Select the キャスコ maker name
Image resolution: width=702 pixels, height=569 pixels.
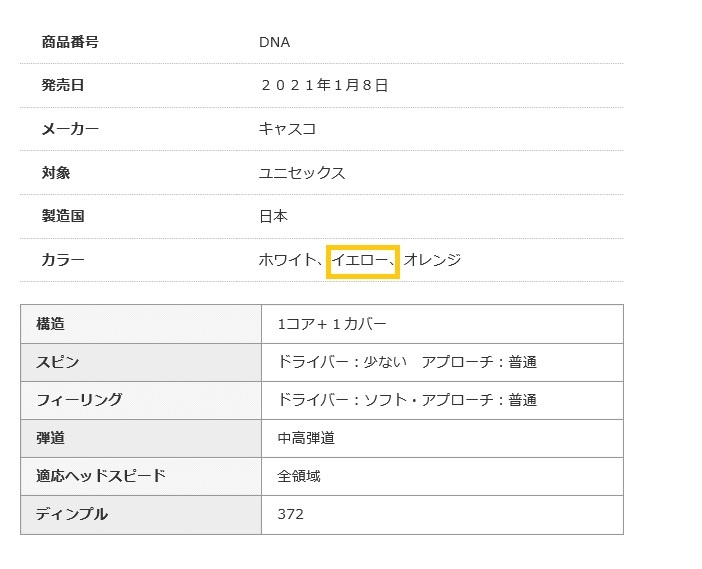click(x=287, y=129)
